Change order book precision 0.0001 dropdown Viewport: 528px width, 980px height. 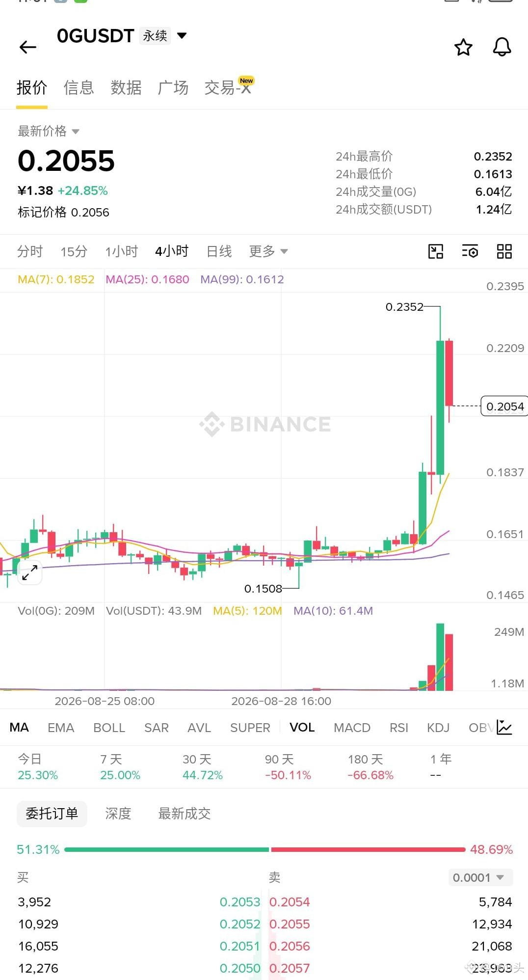[x=480, y=877]
